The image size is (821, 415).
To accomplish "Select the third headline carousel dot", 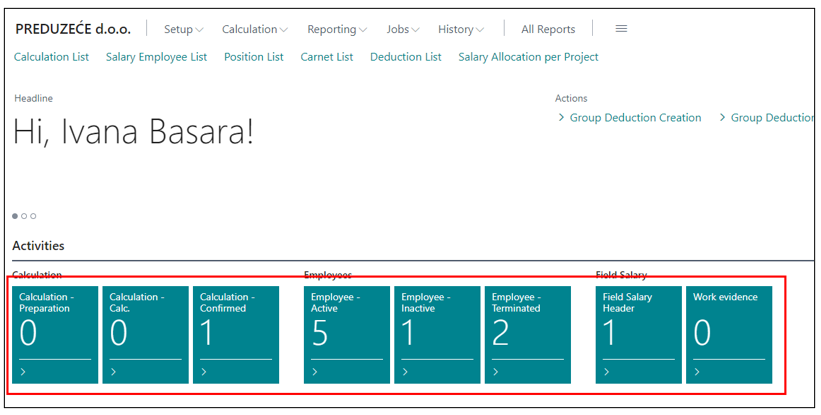I will click(33, 216).
